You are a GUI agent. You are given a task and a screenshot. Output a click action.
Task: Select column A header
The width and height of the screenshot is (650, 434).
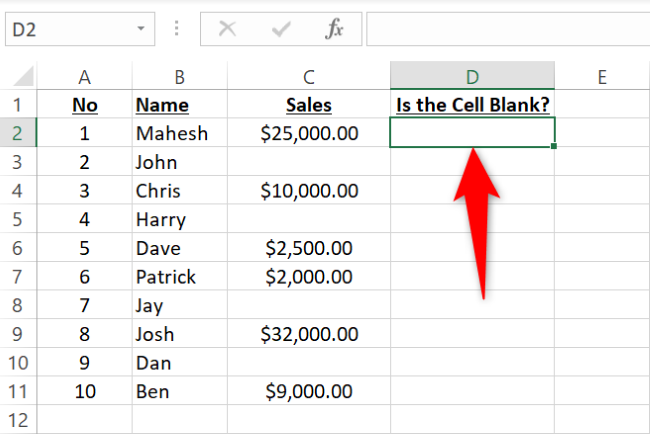tap(83, 76)
